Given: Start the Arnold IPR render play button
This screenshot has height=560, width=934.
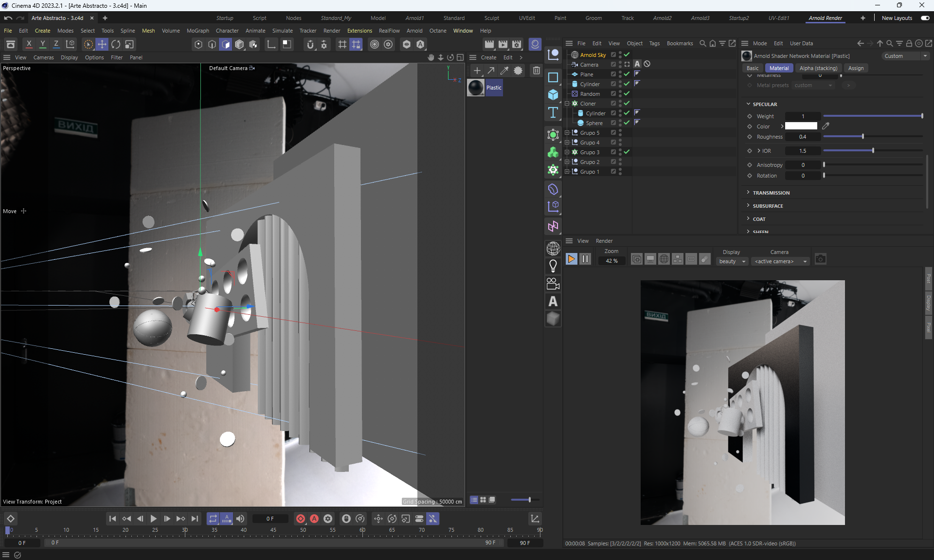Looking at the screenshot, I should pyautogui.click(x=572, y=259).
